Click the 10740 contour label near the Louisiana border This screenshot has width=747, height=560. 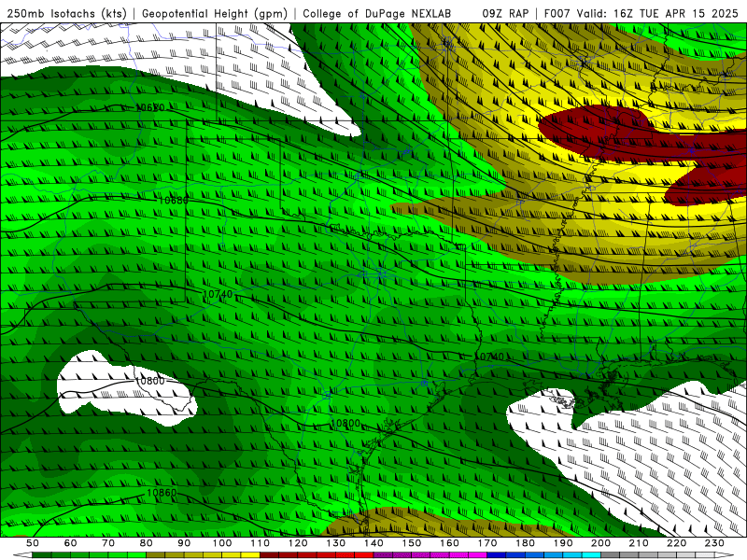click(x=489, y=357)
